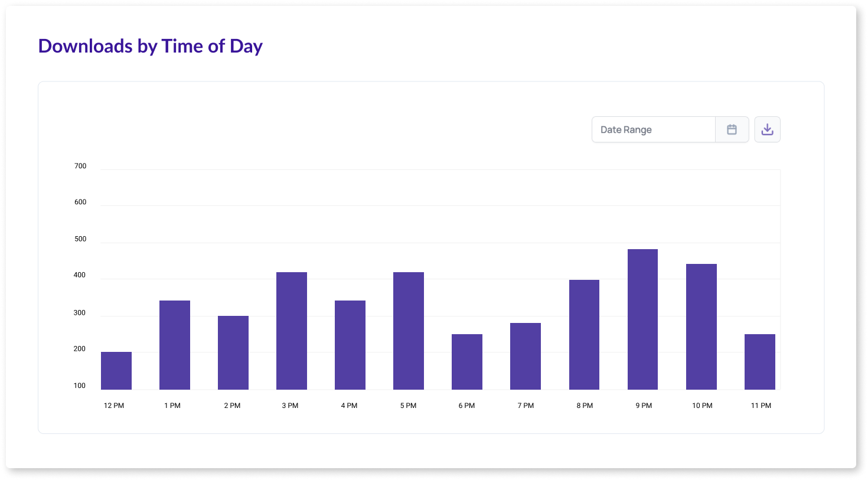Click the download chart icon button
Image resolution: width=868 pixels, height=480 pixels.
point(767,129)
